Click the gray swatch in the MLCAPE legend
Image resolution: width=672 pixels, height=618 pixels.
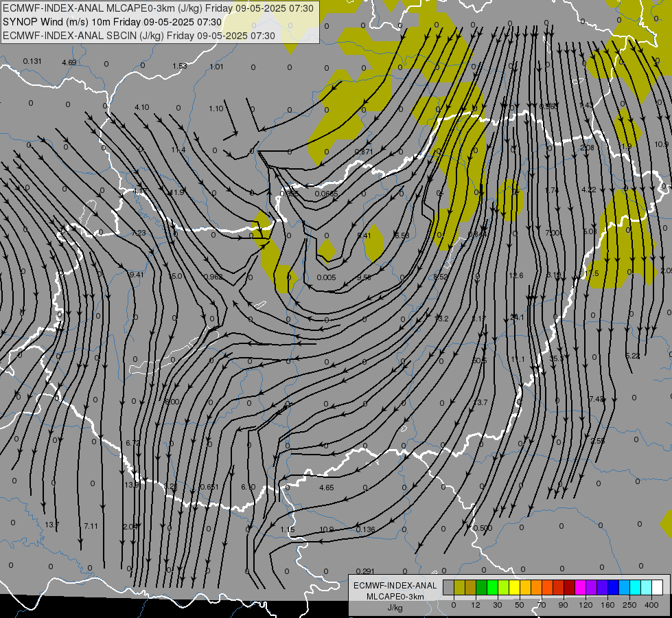(449, 587)
